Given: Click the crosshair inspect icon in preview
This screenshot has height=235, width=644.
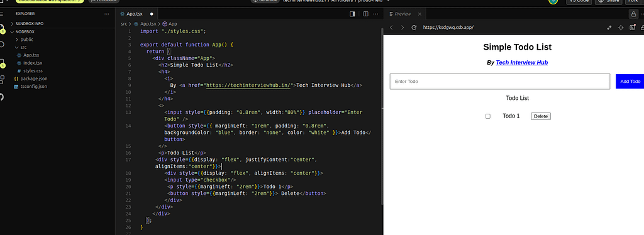Looking at the screenshot, I should [621, 28].
